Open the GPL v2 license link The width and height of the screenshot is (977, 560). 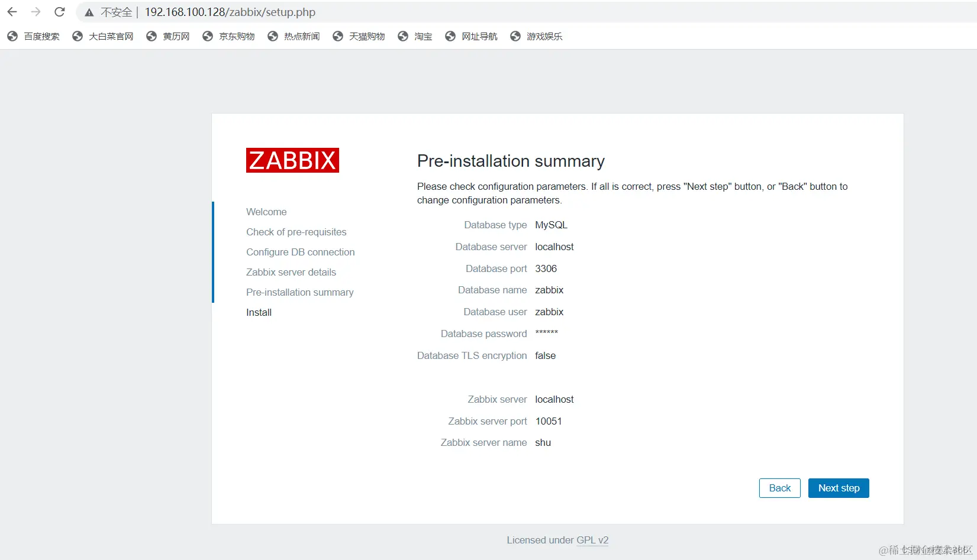pos(592,540)
